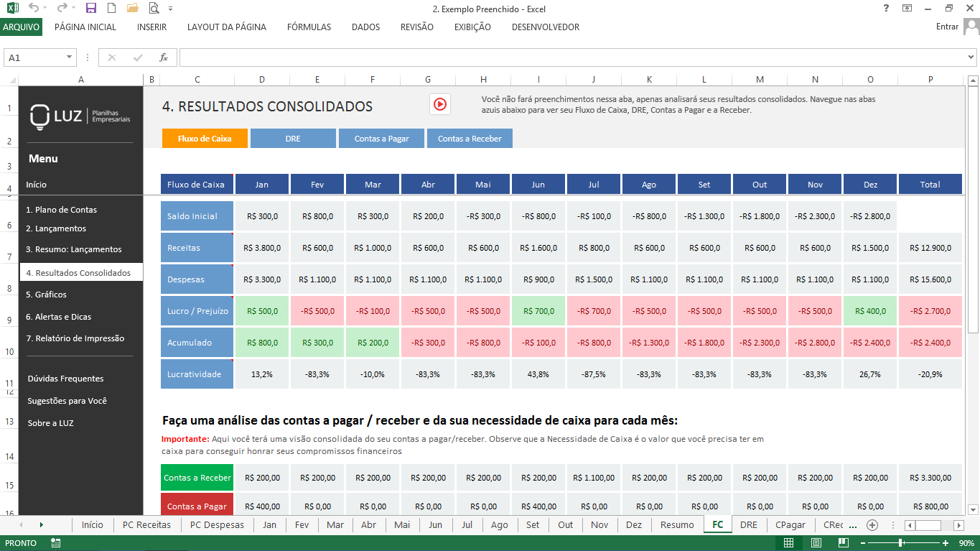Select the Contas a Pagar blue button
The width and height of the screenshot is (980, 551).
[381, 138]
